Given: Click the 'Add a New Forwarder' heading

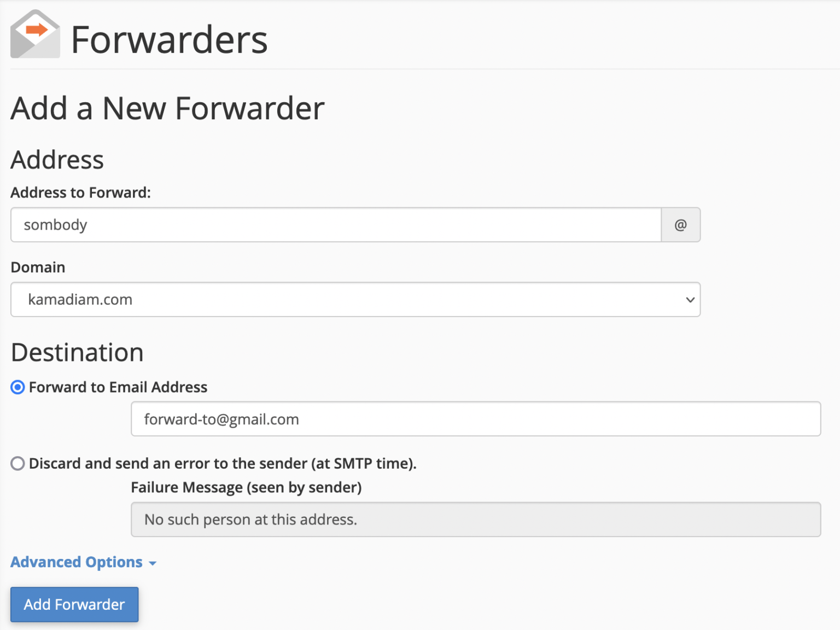Looking at the screenshot, I should (x=167, y=108).
